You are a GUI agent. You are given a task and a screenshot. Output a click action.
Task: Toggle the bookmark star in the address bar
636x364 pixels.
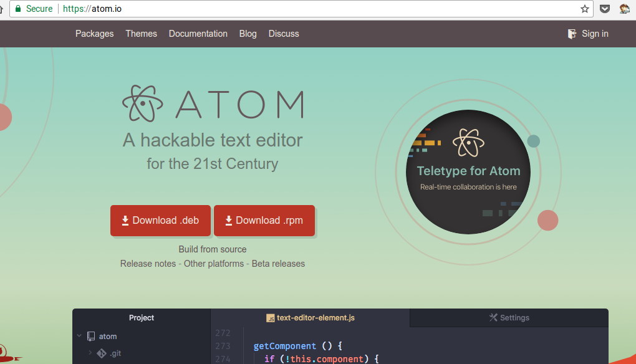pos(584,9)
